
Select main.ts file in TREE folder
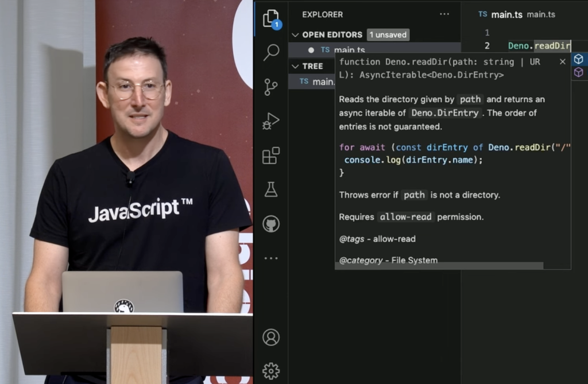(323, 82)
